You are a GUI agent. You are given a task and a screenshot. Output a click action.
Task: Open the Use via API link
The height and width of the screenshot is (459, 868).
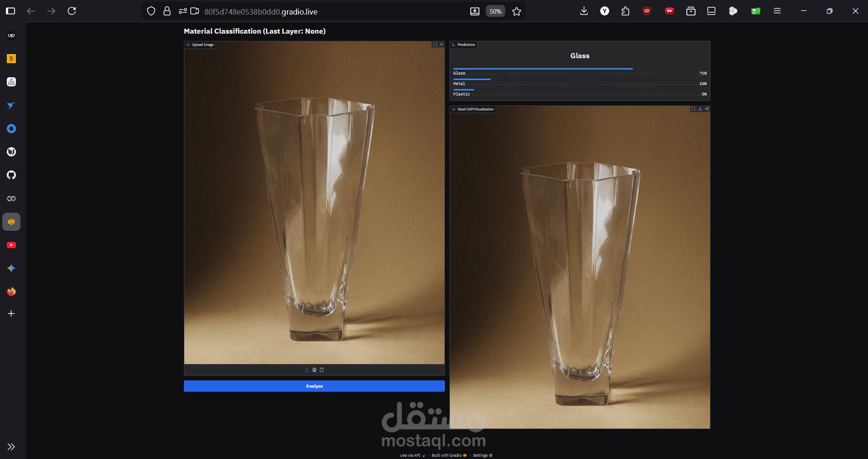pyautogui.click(x=413, y=455)
